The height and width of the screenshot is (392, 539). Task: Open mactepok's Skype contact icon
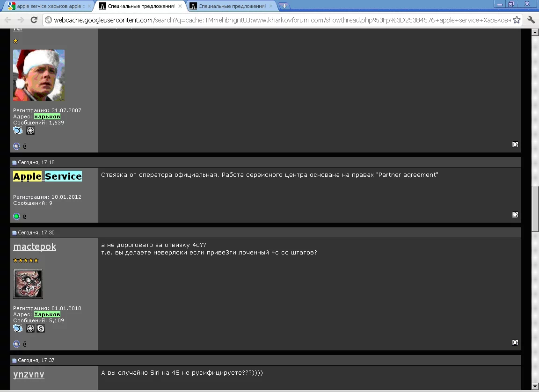tap(41, 328)
